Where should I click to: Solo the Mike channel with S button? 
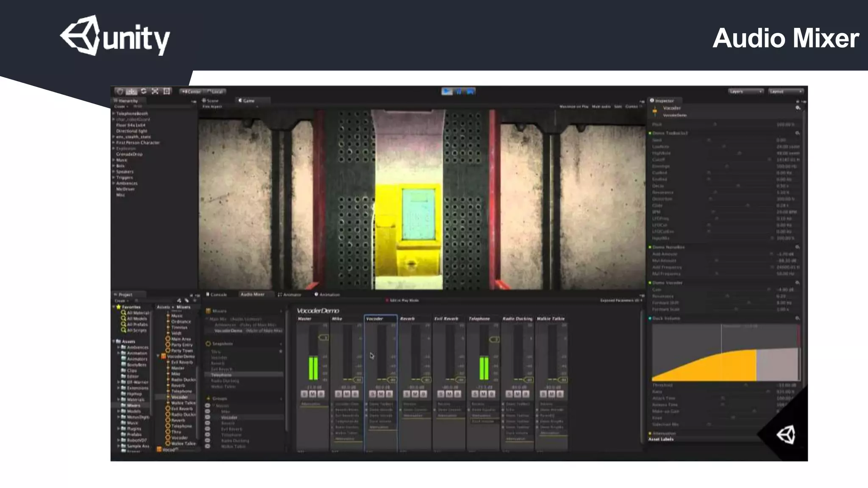pyautogui.click(x=338, y=394)
